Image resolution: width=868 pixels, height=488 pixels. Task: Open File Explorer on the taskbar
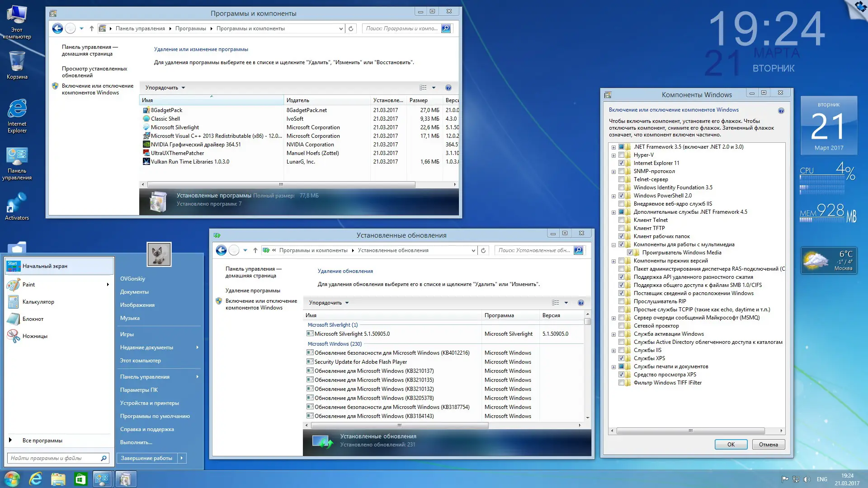58,479
